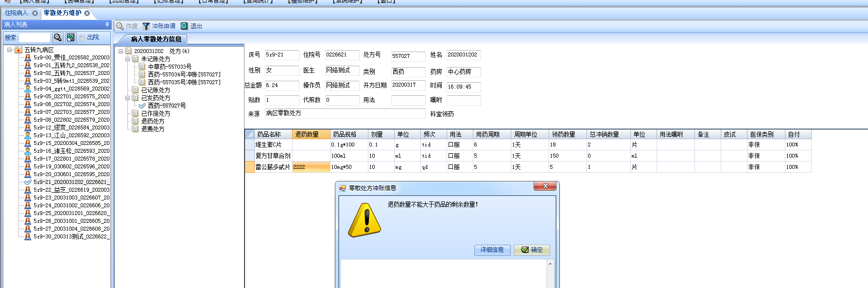
Task: Click the 床号 field showing 5z9-21
Action: coord(282,55)
